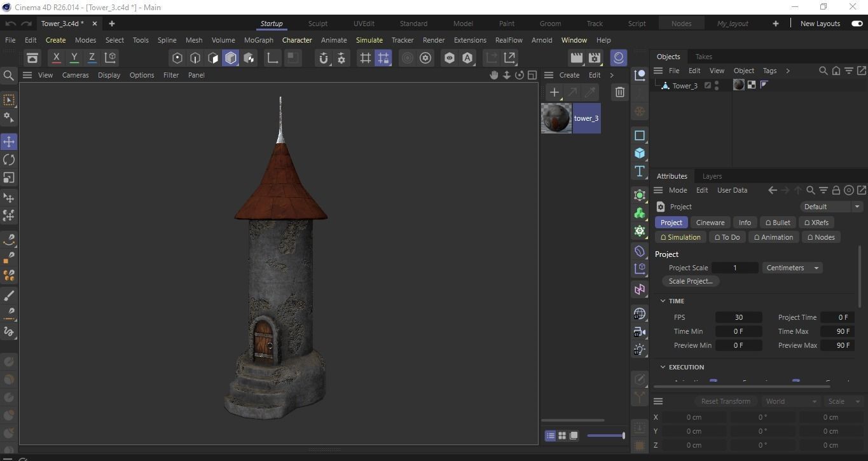Click the FPS value field

click(x=738, y=317)
